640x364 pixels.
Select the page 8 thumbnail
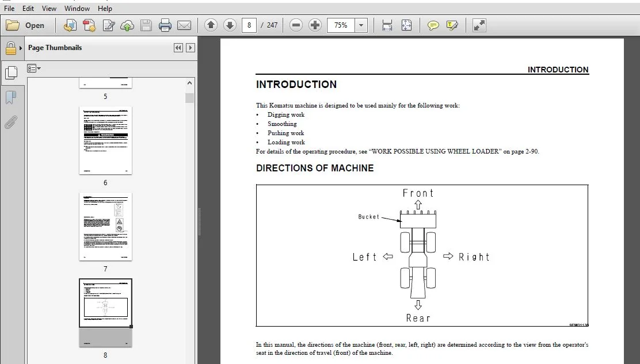click(x=105, y=313)
